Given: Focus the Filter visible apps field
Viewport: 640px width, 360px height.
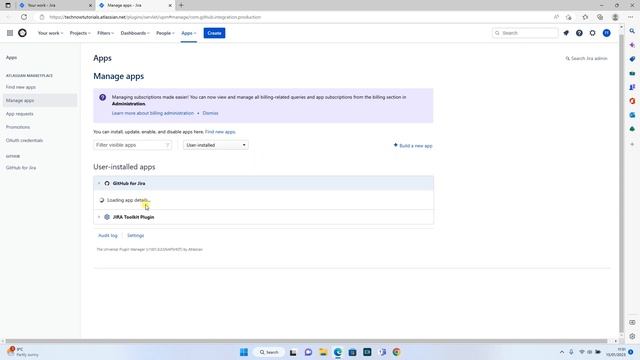Looking at the screenshot, I should [x=133, y=145].
